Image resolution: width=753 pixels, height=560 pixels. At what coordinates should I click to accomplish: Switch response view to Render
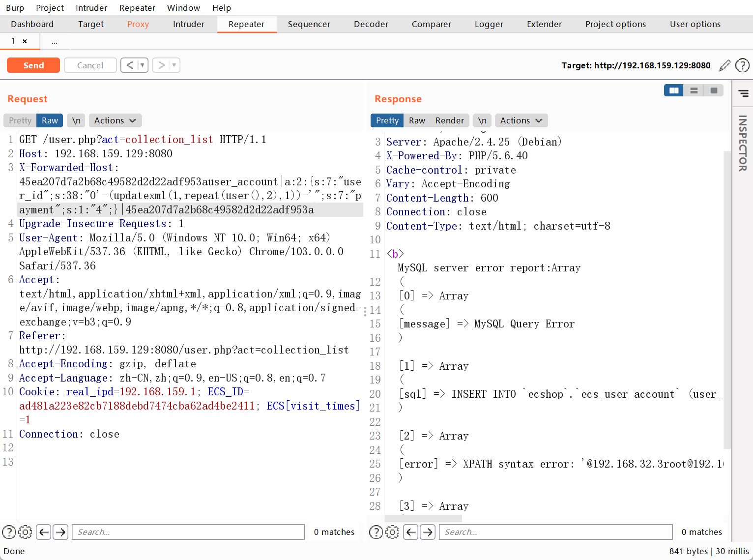point(449,120)
